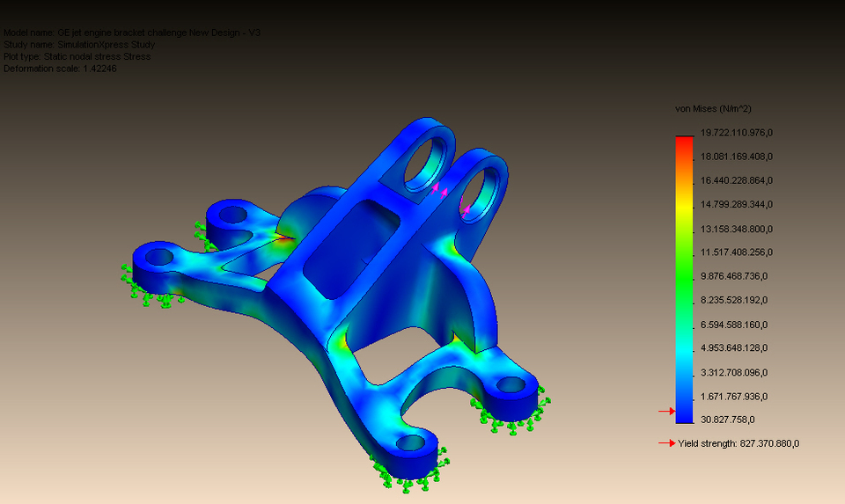Click the Plot type Static nodal stress text

pyautogui.click(x=77, y=56)
